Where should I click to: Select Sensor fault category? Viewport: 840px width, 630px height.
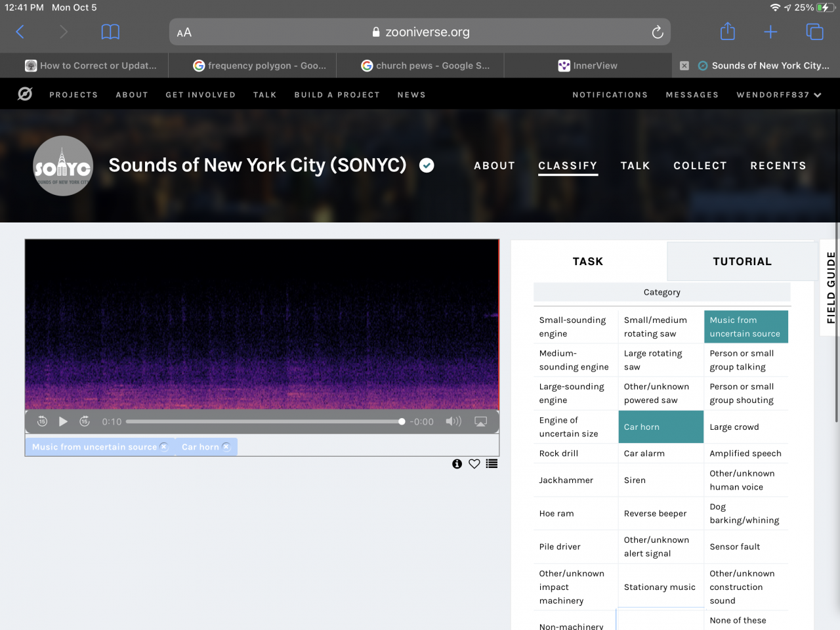(746, 547)
